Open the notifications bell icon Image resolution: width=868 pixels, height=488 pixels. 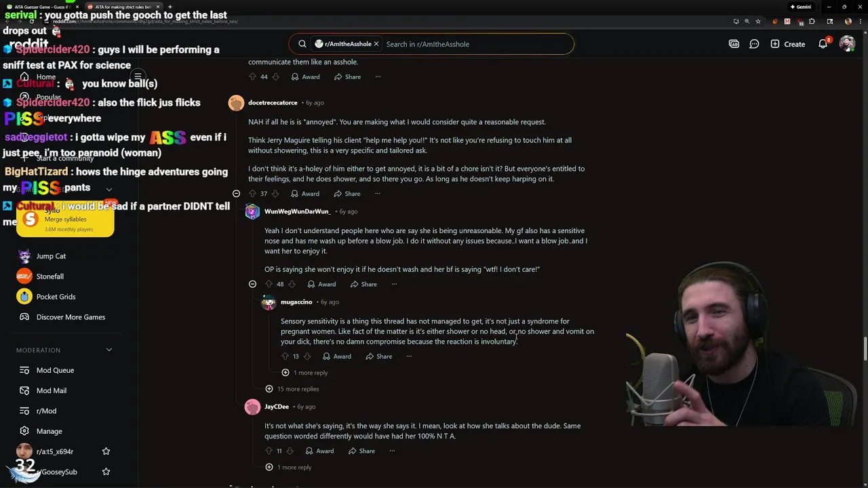(823, 44)
